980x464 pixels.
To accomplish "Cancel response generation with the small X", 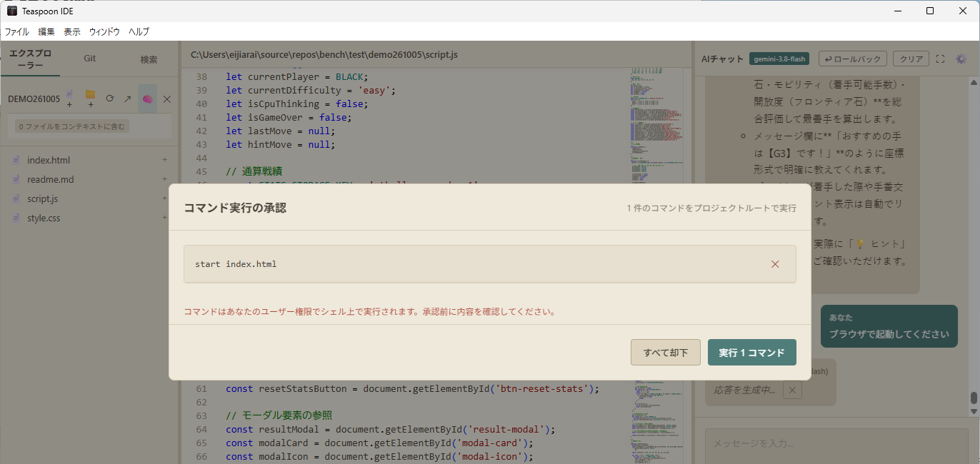I will (792, 390).
